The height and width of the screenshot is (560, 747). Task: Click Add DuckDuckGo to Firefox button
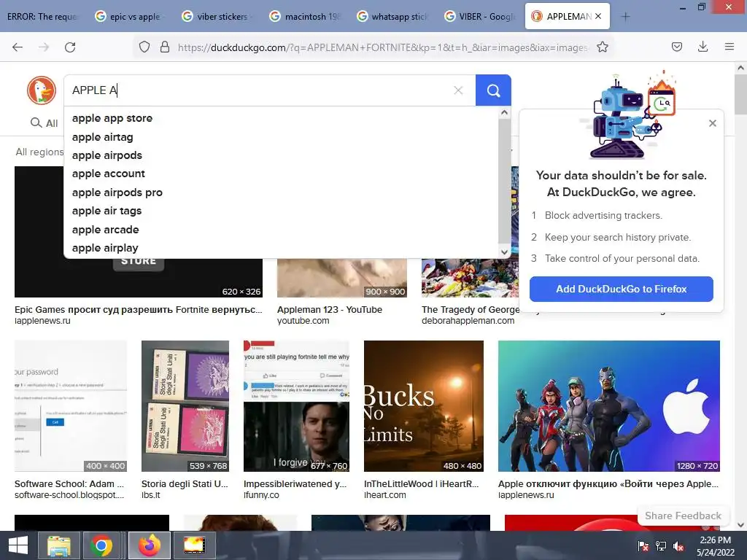tap(622, 289)
